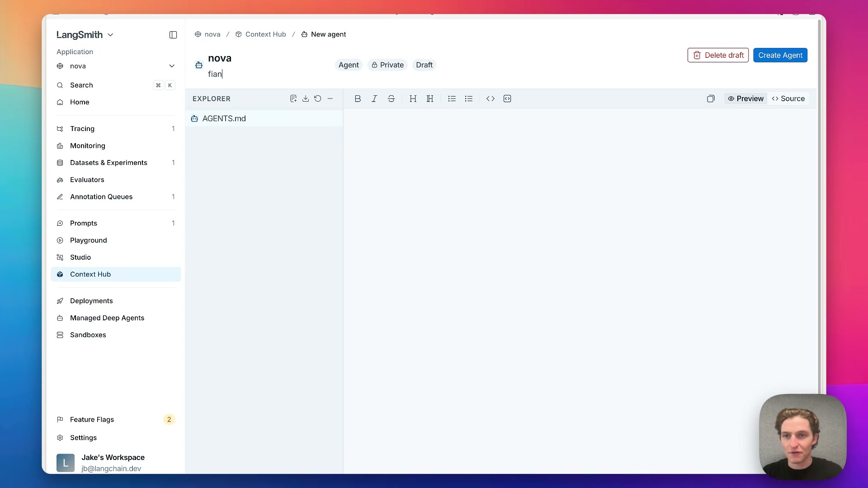This screenshot has height=488, width=868.
Task: Click the Feature Flags badge showing 2
Action: click(169, 419)
